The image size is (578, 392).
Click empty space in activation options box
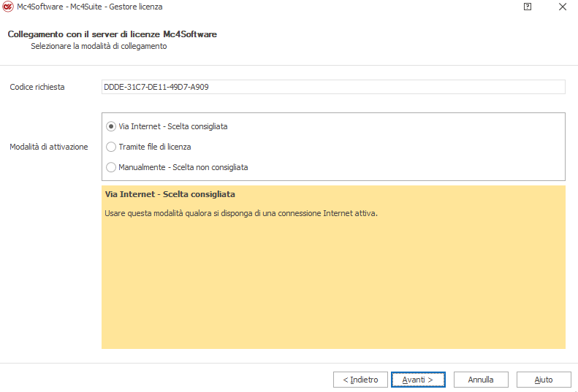pyautogui.click(x=409, y=147)
